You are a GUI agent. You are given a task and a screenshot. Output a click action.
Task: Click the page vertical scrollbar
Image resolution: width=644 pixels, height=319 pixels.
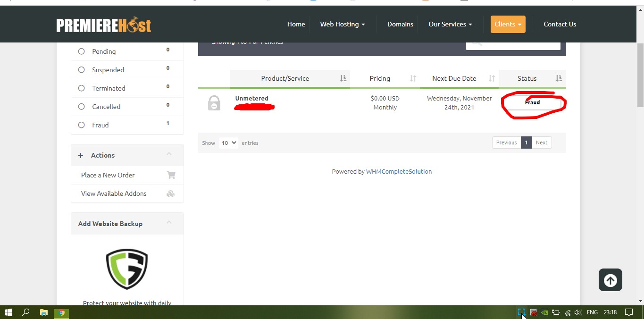(640, 76)
